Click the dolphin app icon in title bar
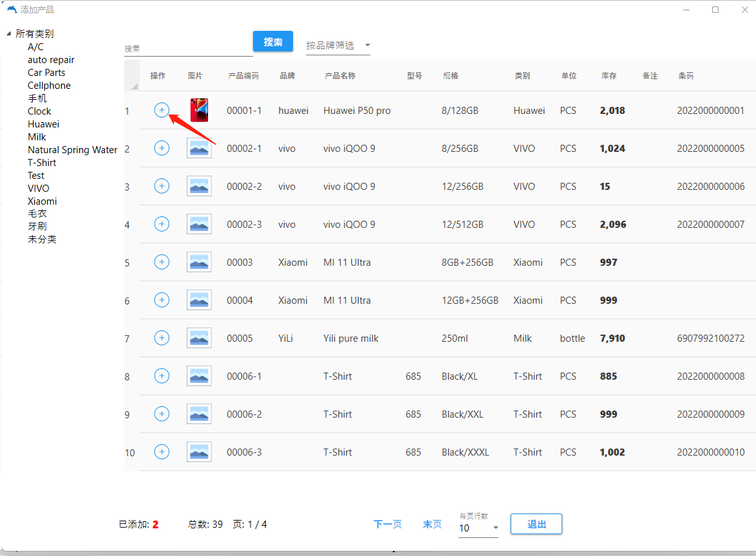756x556 pixels. pyautogui.click(x=12, y=9)
